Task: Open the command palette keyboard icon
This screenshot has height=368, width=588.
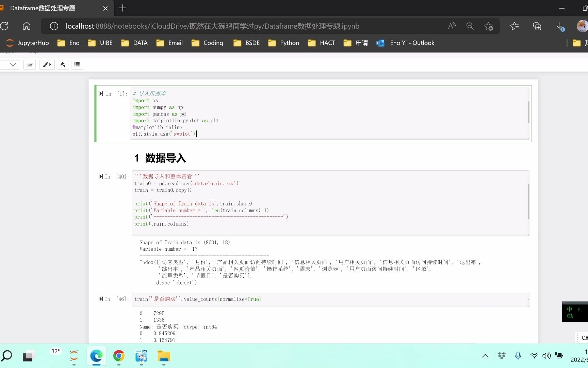Action: (x=30, y=64)
